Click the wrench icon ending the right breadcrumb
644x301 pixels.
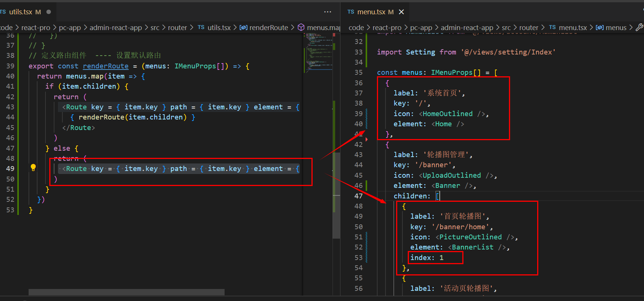click(x=639, y=27)
